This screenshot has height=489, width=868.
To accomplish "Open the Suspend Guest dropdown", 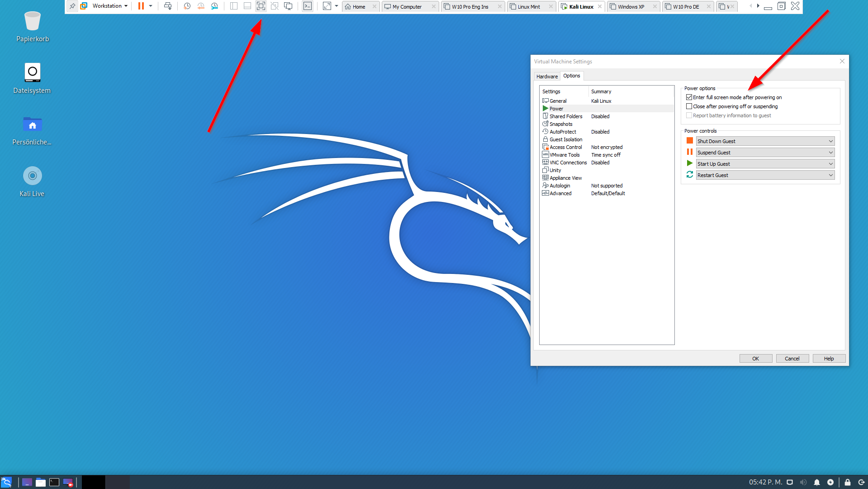I will [765, 153].
